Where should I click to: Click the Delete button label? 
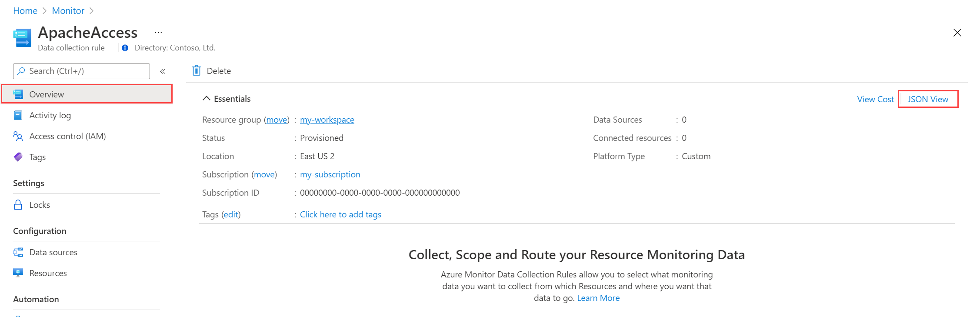[219, 71]
